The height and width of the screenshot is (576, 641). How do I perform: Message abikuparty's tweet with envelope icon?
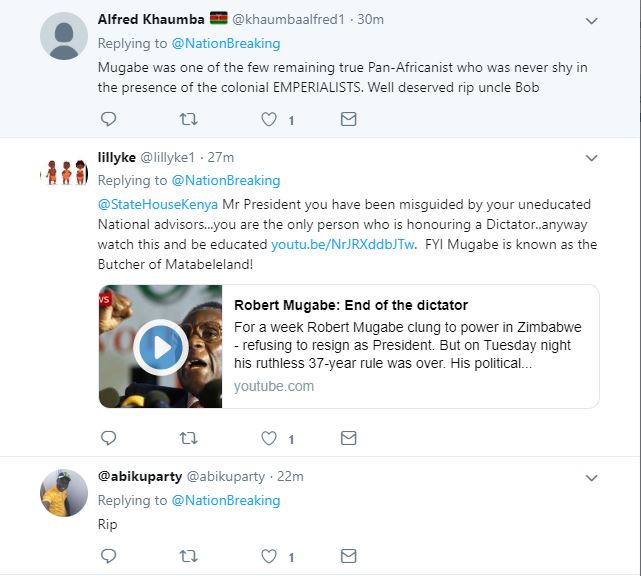pos(348,556)
